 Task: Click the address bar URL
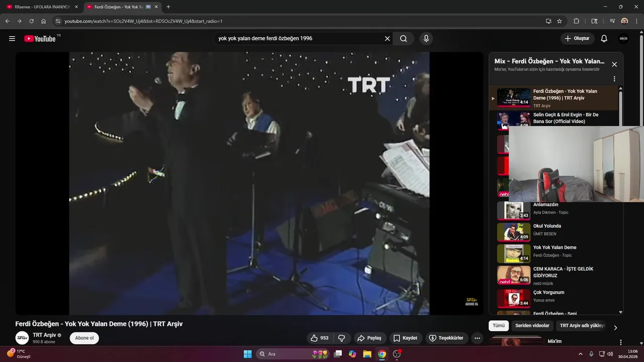coord(143,21)
